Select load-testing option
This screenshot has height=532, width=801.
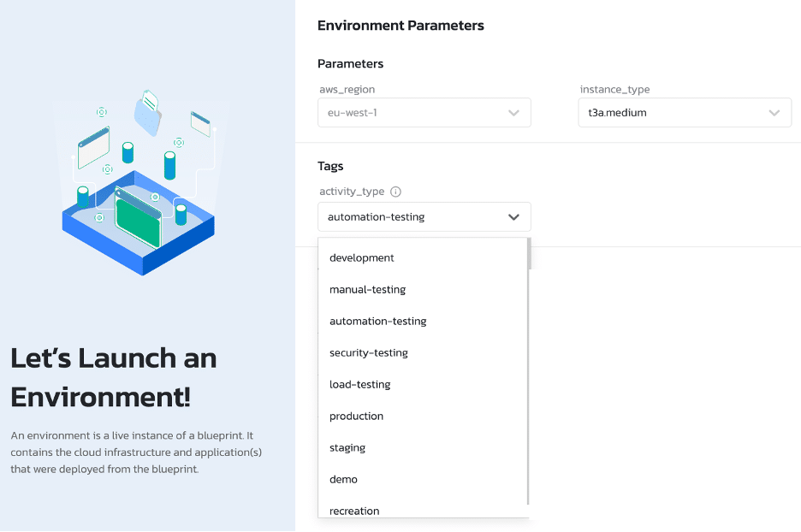(x=423, y=384)
